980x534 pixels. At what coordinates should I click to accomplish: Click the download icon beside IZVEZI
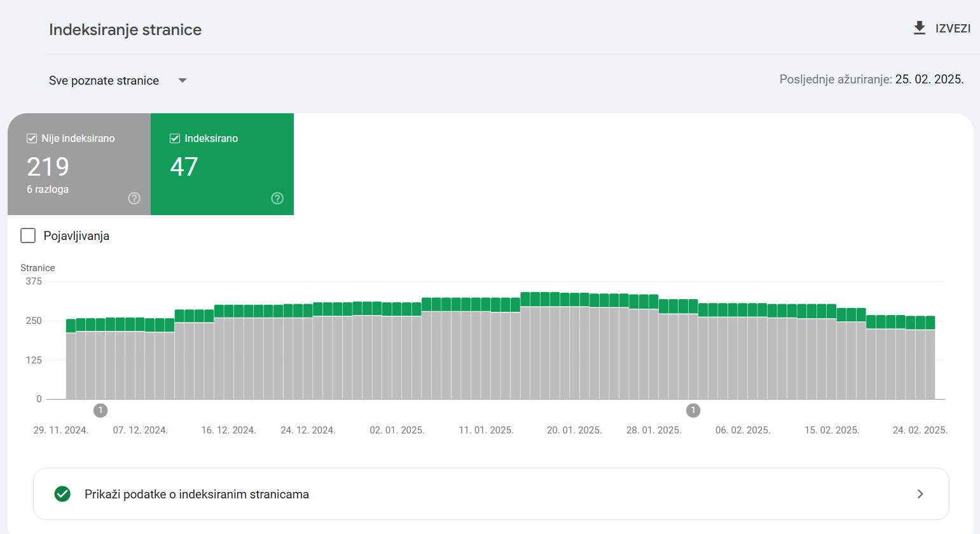919,28
